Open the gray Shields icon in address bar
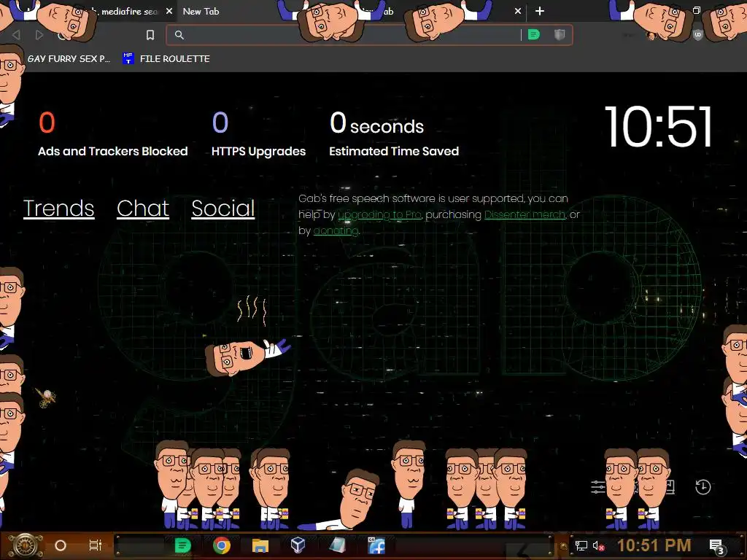 click(560, 35)
